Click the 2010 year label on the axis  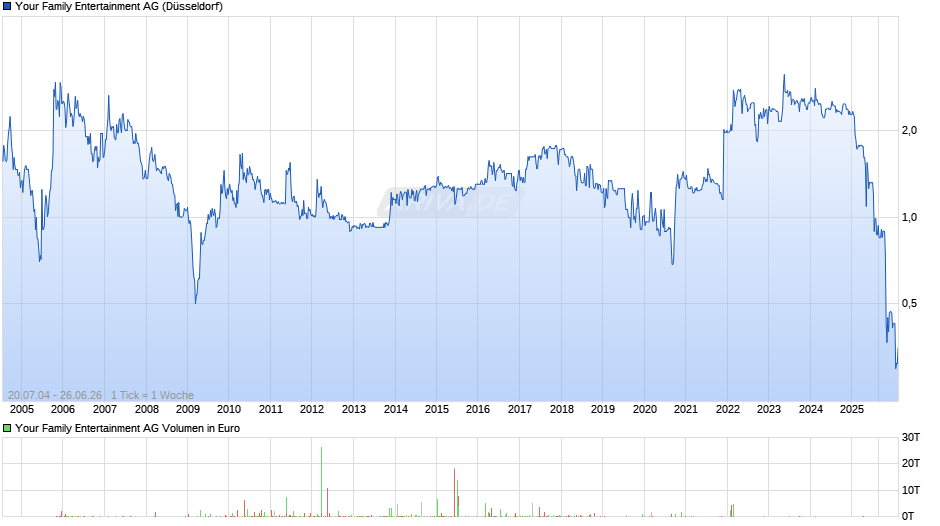[x=229, y=409]
